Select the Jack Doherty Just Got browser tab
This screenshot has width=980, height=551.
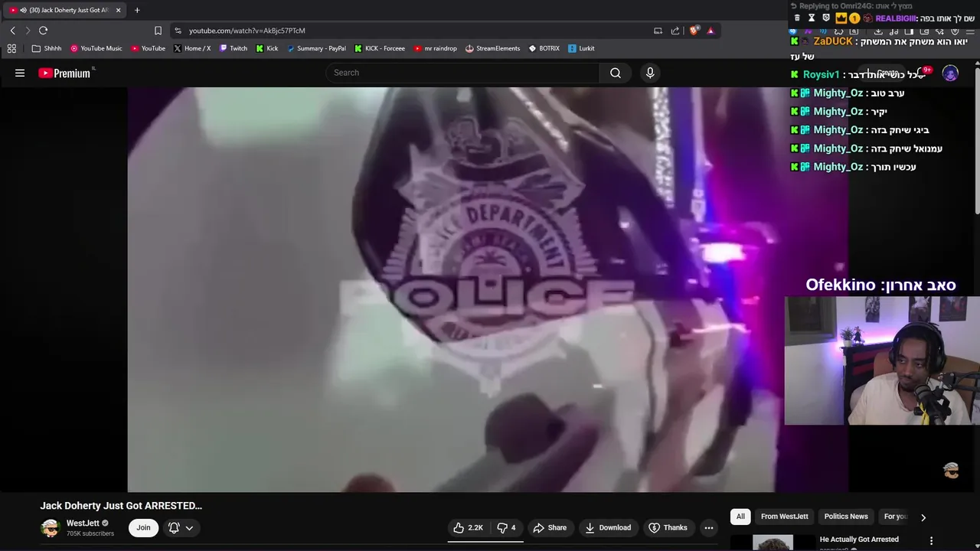[x=65, y=10]
